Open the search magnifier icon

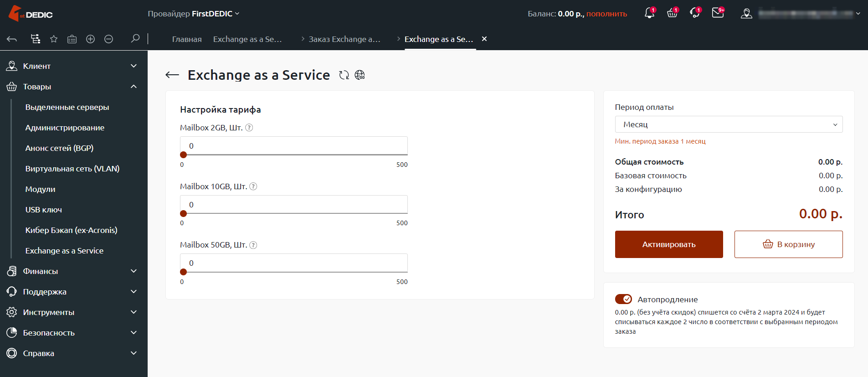pos(135,39)
